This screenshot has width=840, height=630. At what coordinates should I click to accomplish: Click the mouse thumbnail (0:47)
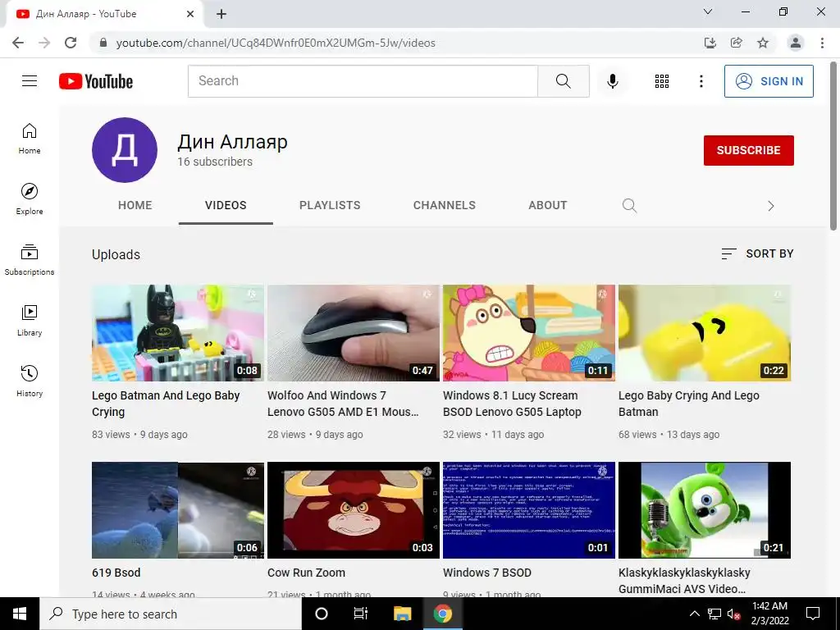pos(354,333)
